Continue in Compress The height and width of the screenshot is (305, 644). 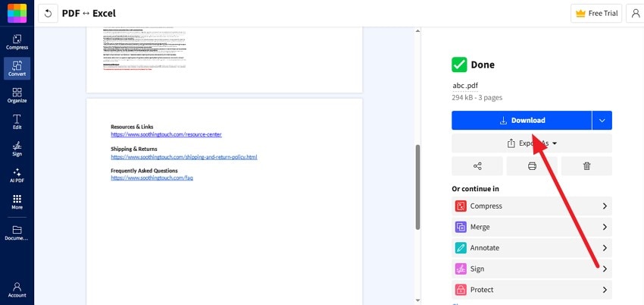532,206
